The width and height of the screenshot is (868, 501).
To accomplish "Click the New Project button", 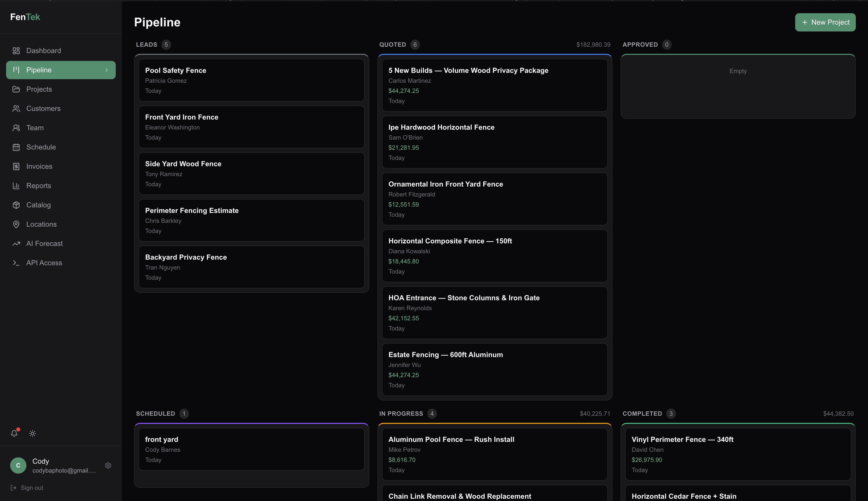I will 825,22.
